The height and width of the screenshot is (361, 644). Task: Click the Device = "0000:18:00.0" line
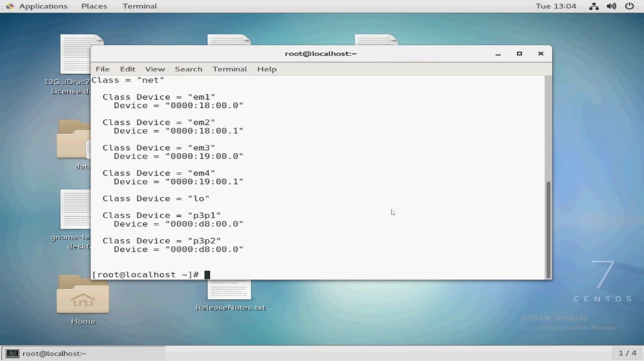178,105
